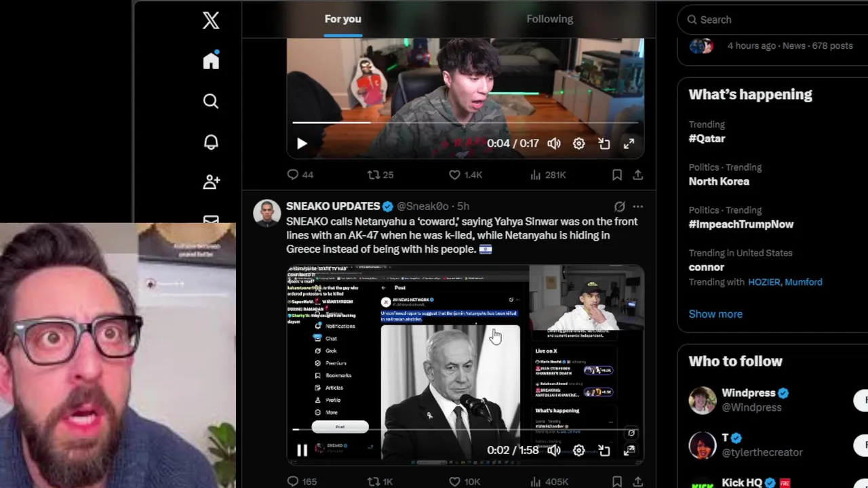868x488 pixels.
Task: Read SNEAKO post text about Netanyahu
Action: [462, 235]
